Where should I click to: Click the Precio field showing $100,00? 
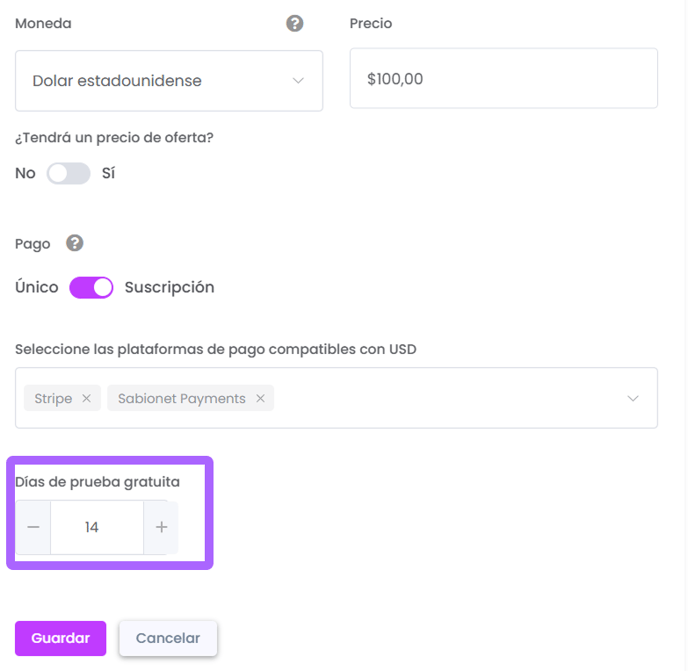504,79
